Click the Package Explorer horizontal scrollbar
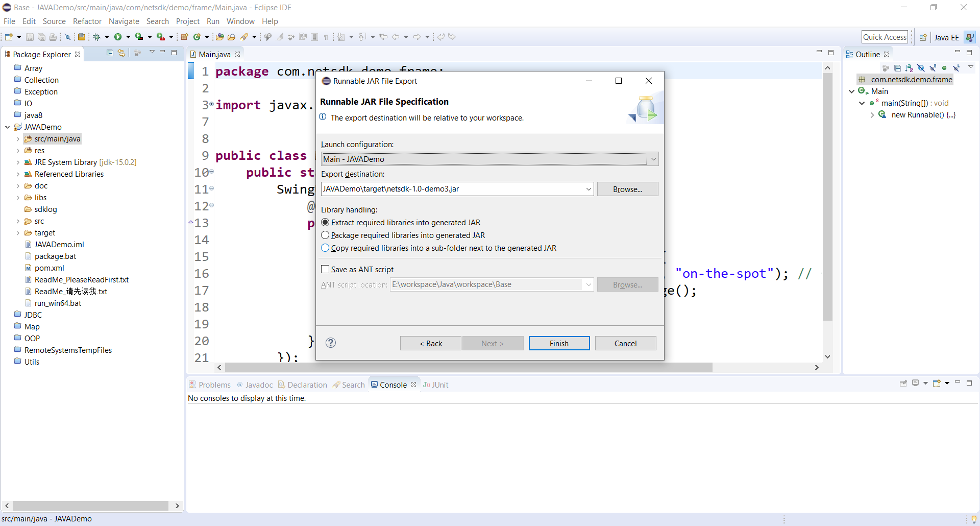Screen dimensions: 980x526 click(90, 506)
